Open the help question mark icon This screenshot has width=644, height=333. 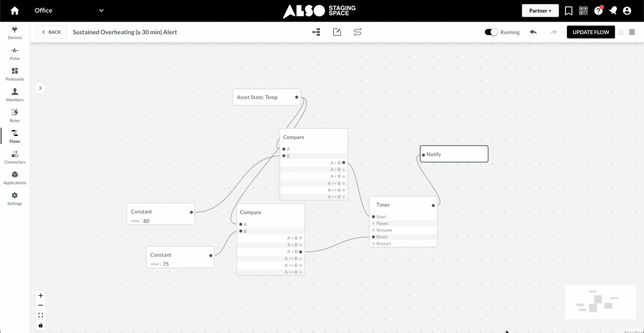(598, 11)
